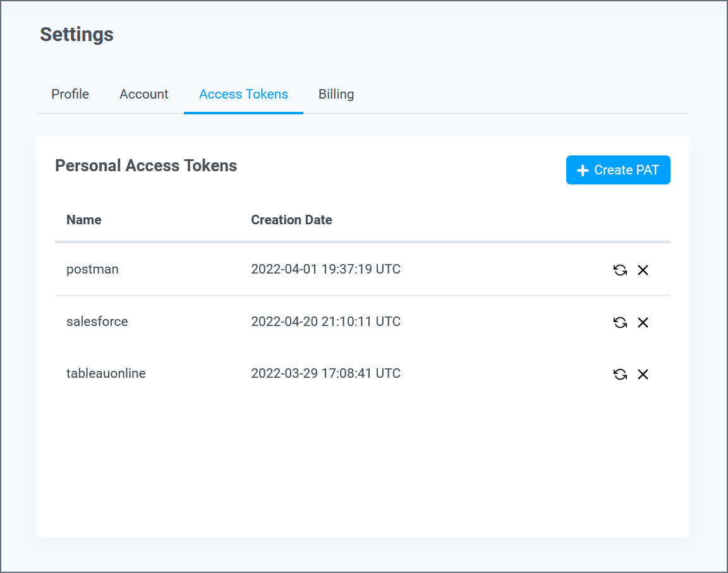The image size is (728, 573).
Task: Click the X next to salesforce row
Action: pos(643,322)
